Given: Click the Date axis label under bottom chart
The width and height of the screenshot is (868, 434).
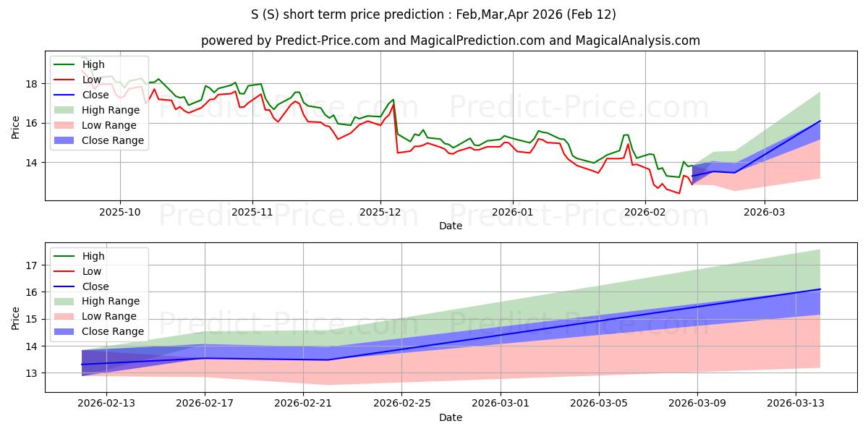Looking at the screenshot, I should click(450, 417).
